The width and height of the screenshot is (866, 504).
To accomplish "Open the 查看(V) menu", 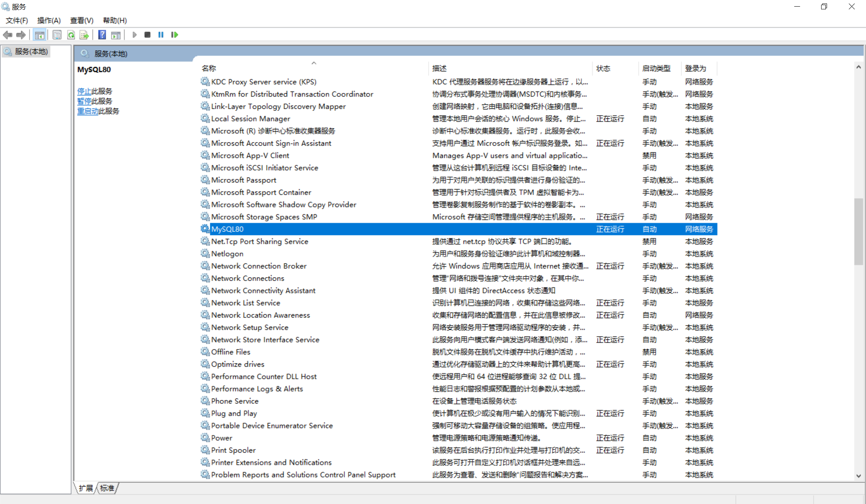I will 82,20.
